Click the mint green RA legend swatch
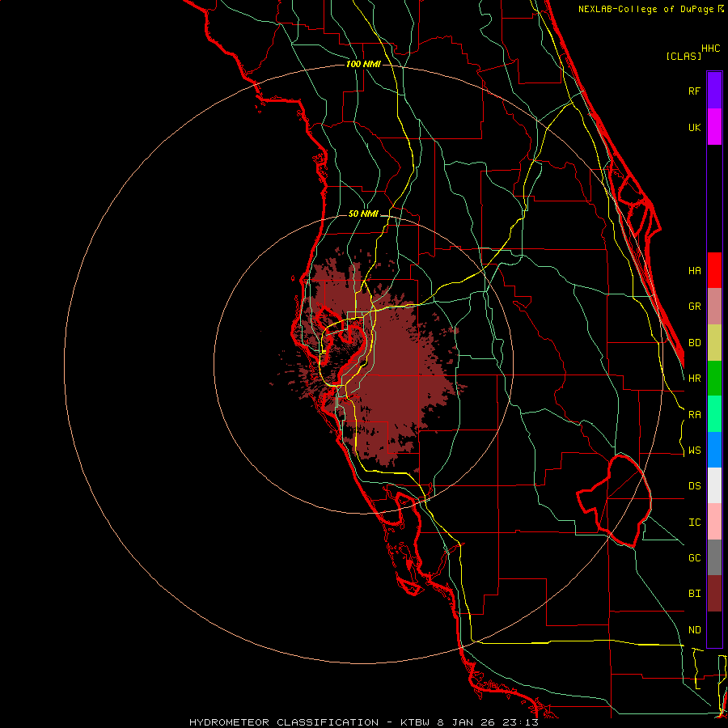728x728 pixels. (714, 414)
